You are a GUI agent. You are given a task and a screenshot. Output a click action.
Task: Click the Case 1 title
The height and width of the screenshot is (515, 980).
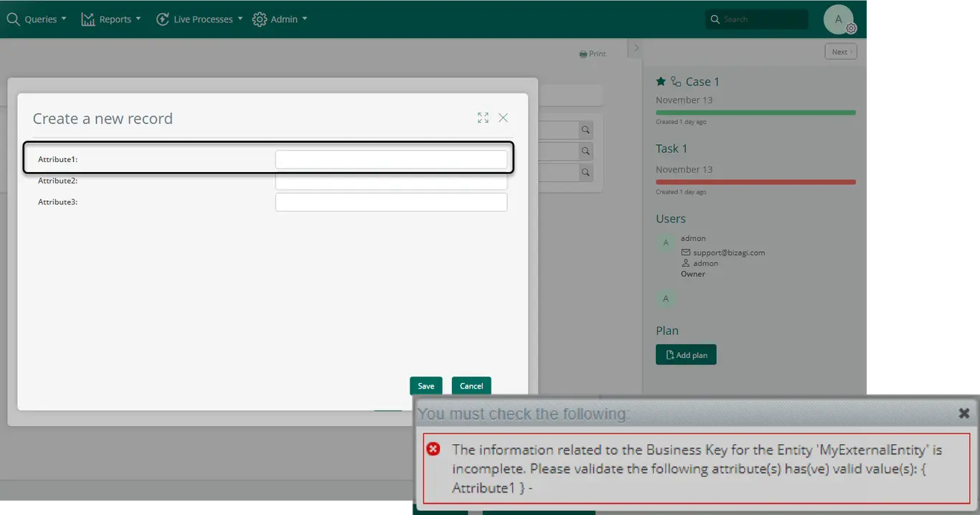coord(702,82)
